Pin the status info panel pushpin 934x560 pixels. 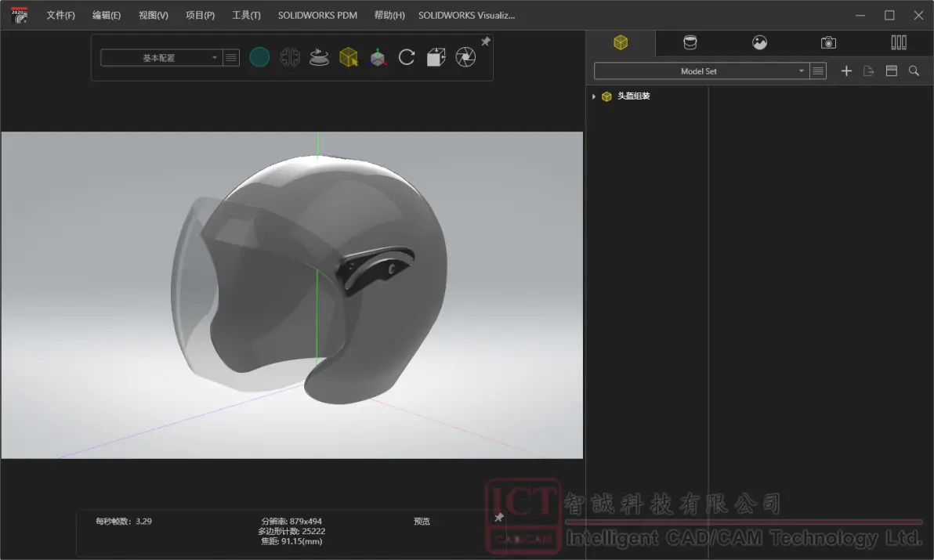[499, 517]
